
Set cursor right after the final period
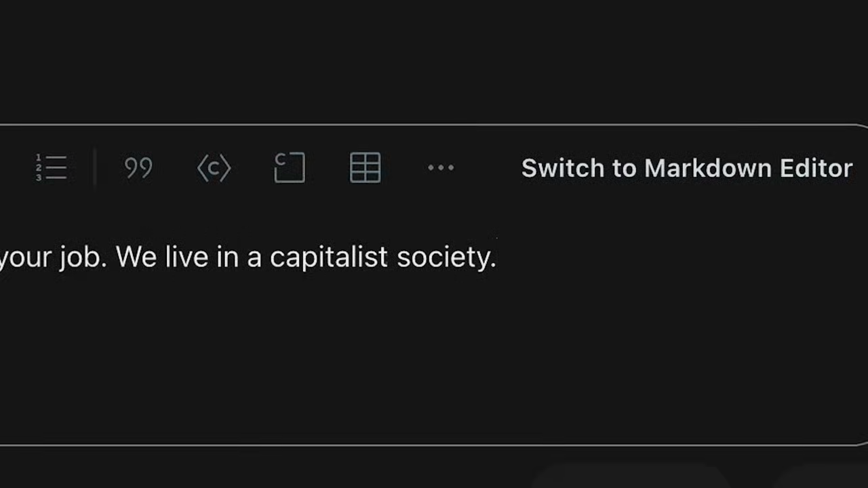tap(498, 258)
